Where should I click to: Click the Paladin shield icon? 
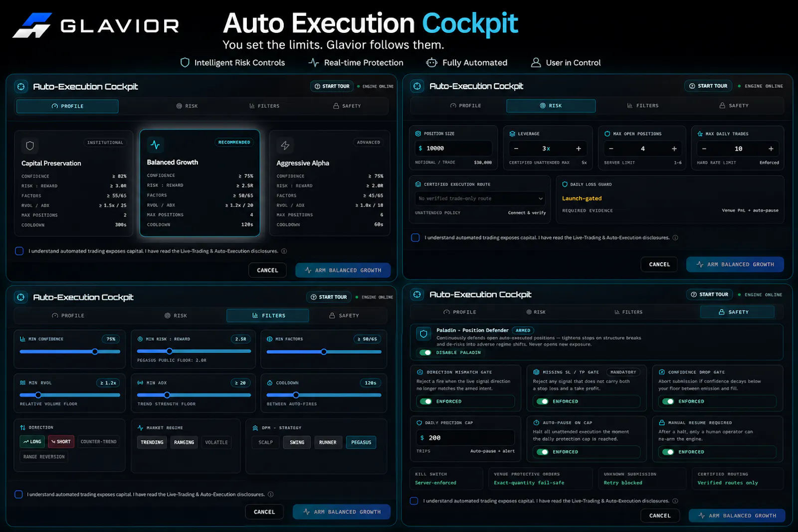click(423, 334)
